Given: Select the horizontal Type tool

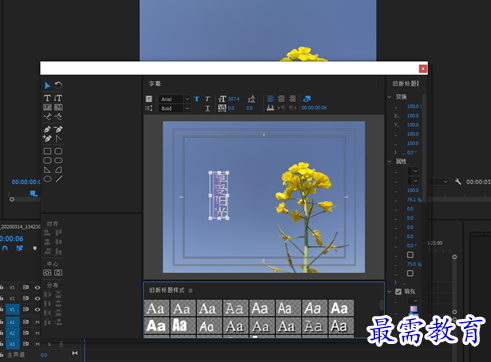Looking at the screenshot, I should pos(47,98).
